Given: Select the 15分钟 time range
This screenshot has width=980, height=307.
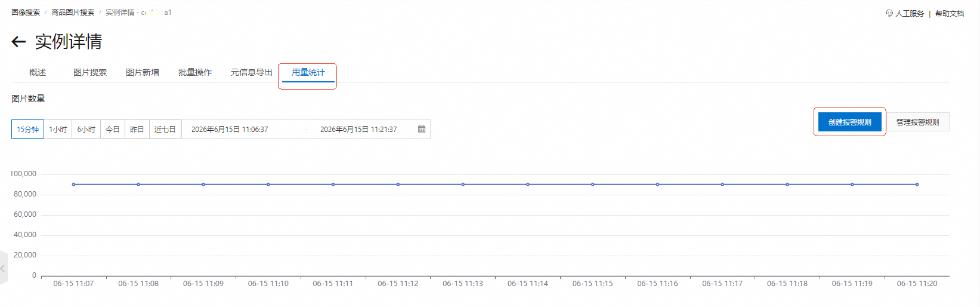Looking at the screenshot, I should (27, 129).
